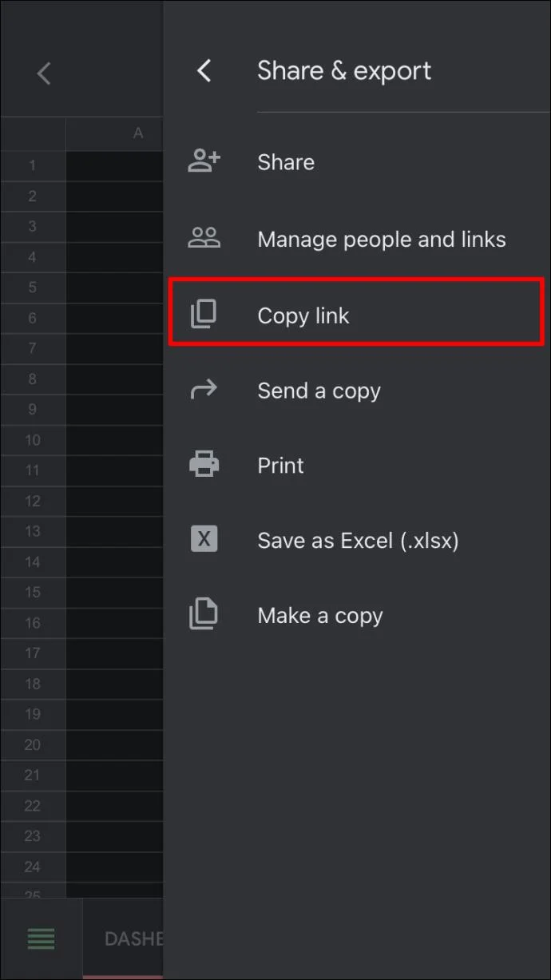The width and height of the screenshot is (551, 980).
Task: Go back from the Share & export menu
Action: (204, 71)
